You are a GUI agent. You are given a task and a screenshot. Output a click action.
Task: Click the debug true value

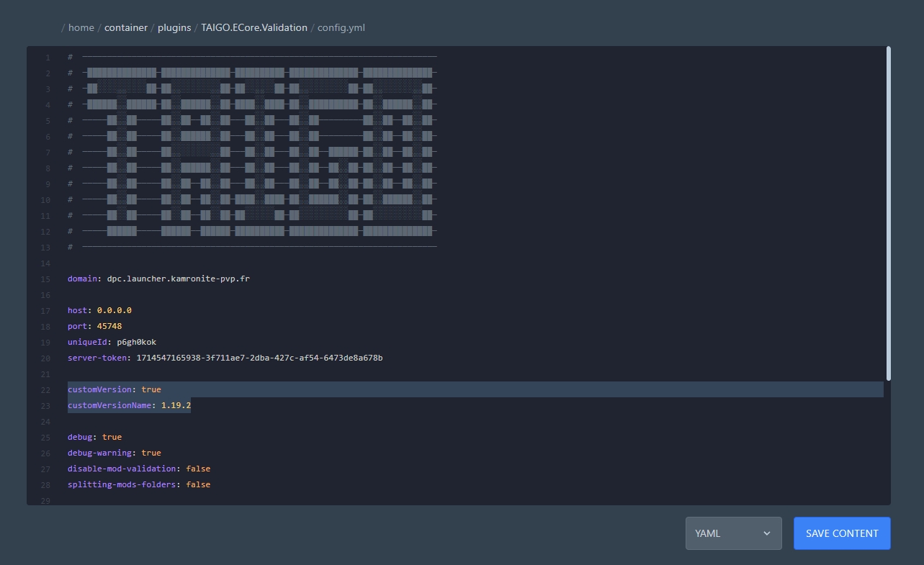(112, 437)
